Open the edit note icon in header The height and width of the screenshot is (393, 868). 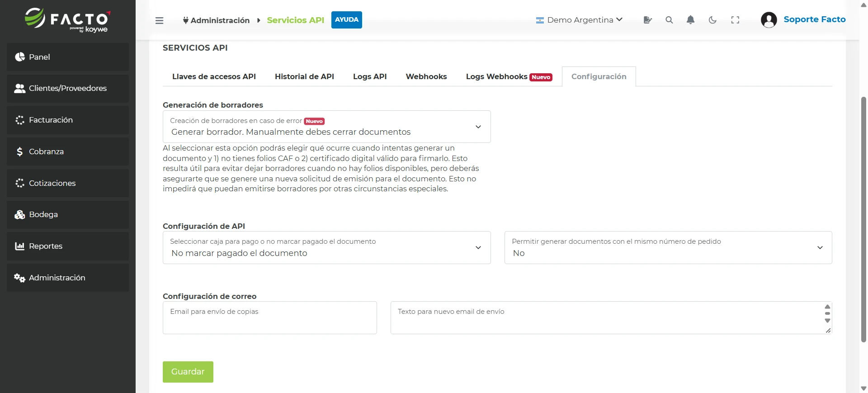coord(647,20)
